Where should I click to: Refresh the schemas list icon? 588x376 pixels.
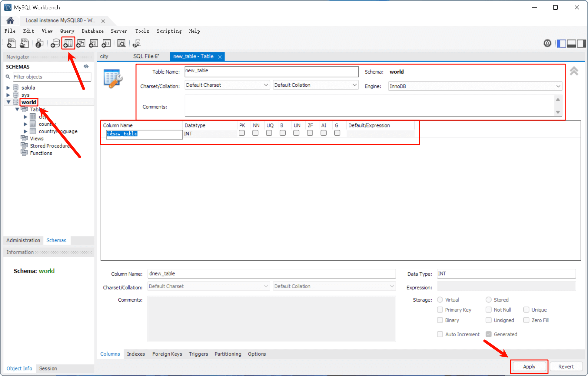tap(86, 66)
